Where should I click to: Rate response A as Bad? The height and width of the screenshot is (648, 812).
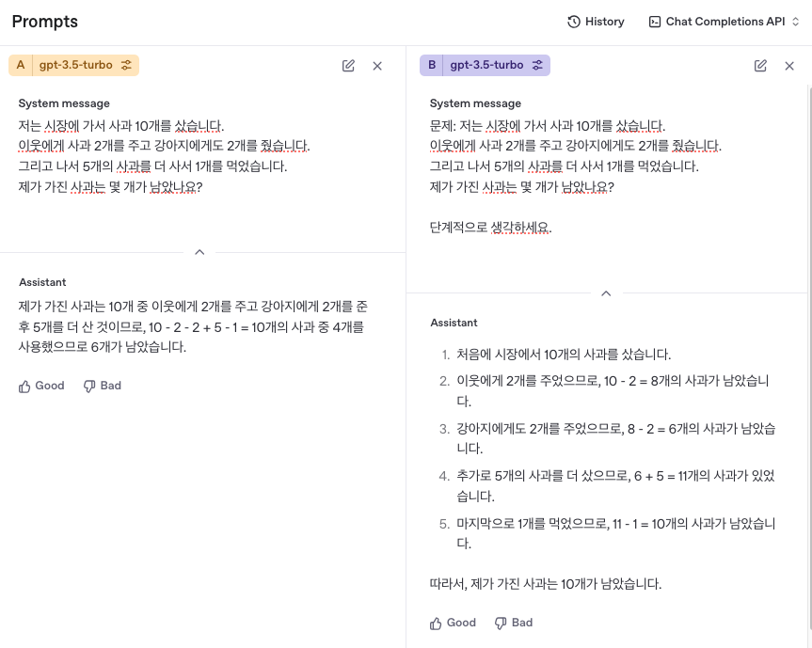[103, 387]
